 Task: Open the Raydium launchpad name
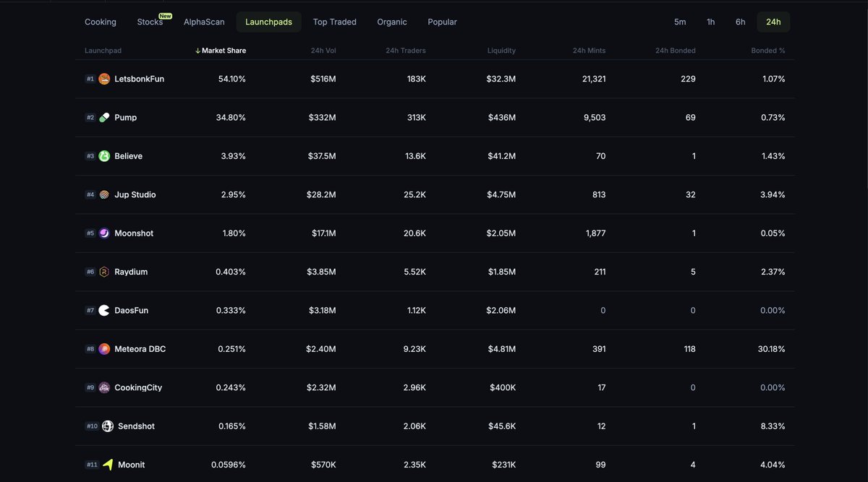point(131,272)
